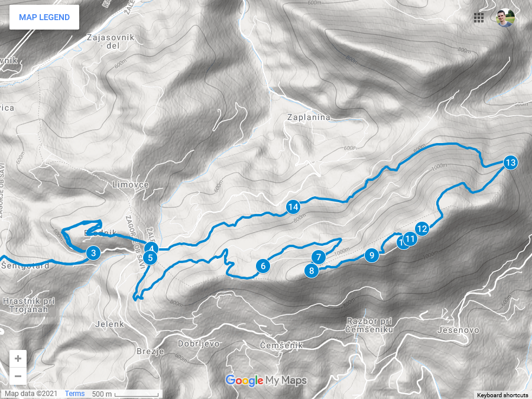This screenshot has height=399, width=532.
Task: Select route marker number 3
Action: [93, 253]
